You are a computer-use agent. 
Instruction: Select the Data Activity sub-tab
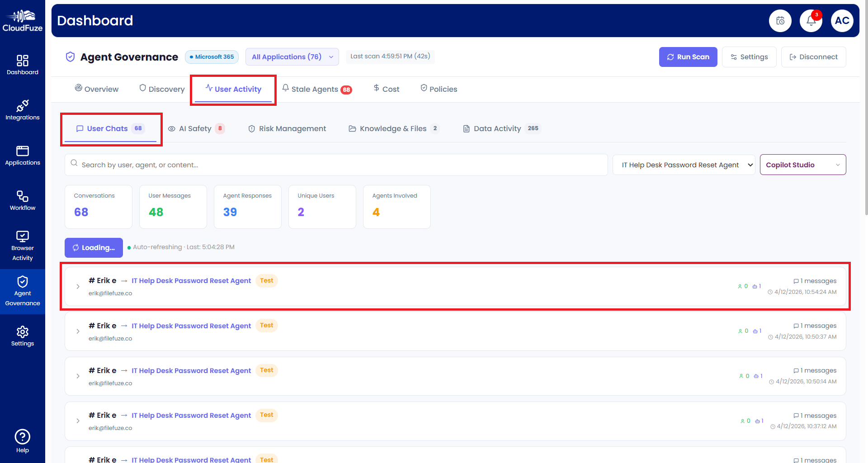(501, 128)
